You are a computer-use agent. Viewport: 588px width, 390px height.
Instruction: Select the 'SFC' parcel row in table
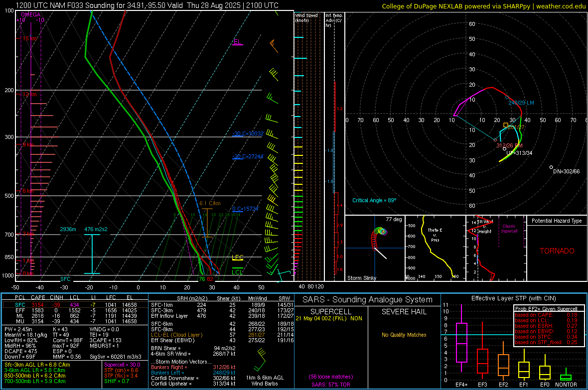75,305
